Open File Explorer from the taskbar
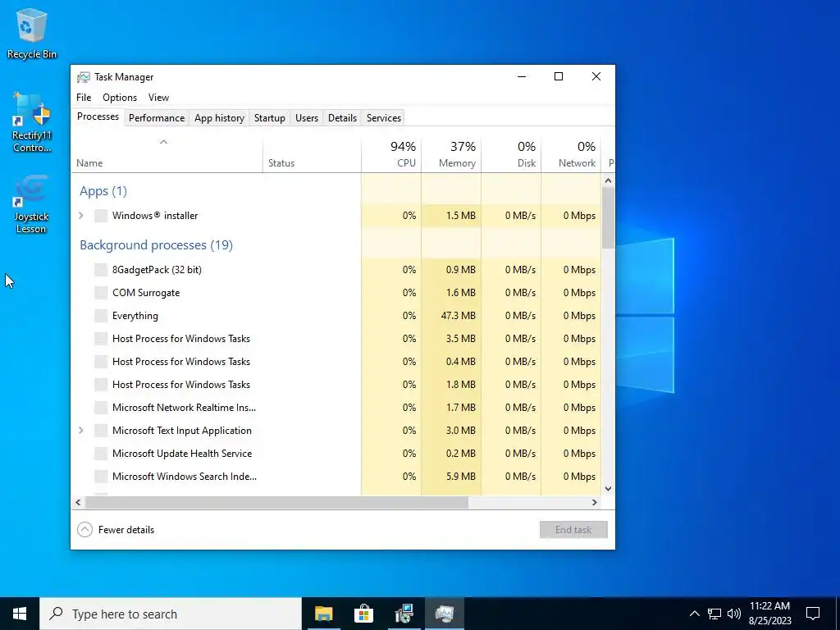The height and width of the screenshot is (630, 840). click(x=323, y=614)
